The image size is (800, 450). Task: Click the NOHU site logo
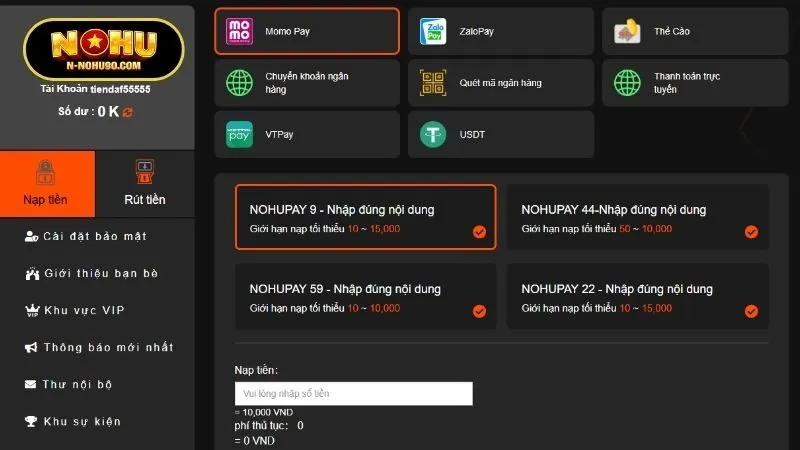point(104,49)
